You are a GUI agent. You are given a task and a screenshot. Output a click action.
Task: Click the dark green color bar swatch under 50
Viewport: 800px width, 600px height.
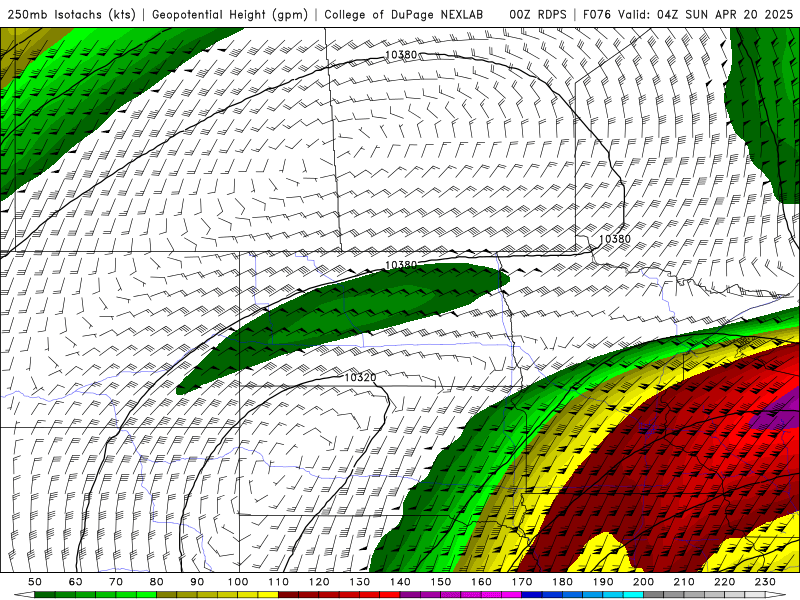coord(45,595)
